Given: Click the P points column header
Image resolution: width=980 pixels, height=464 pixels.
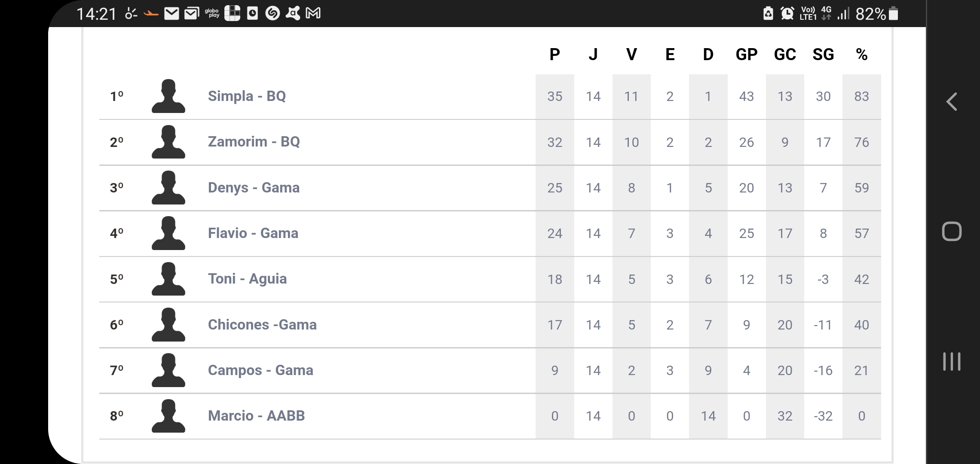Looking at the screenshot, I should click(x=554, y=55).
